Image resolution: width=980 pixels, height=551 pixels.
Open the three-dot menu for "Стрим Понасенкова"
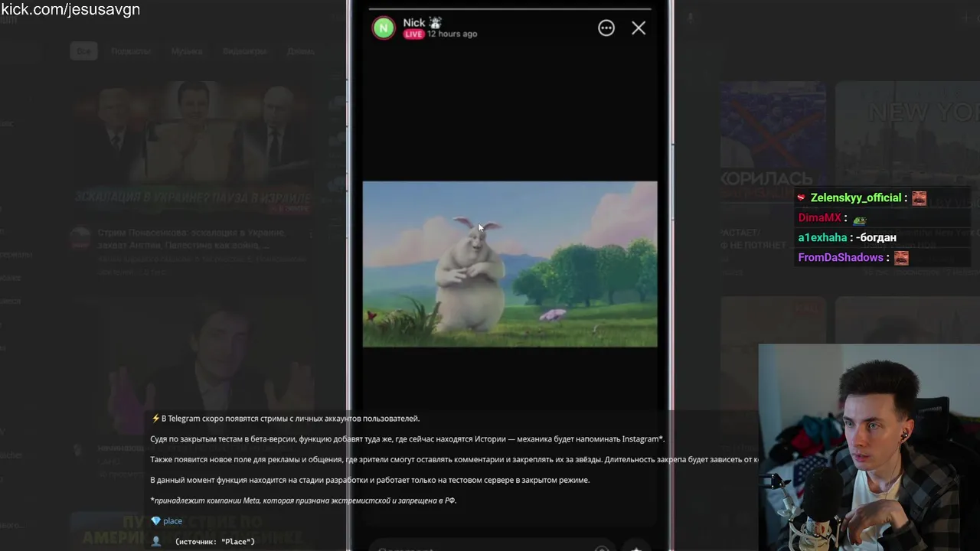pyautogui.click(x=310, y=233)
